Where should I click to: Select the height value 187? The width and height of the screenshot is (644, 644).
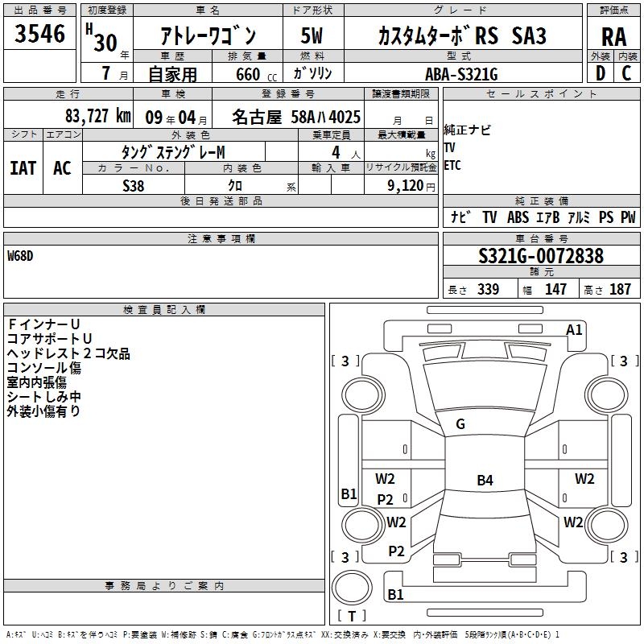(620, 289)
